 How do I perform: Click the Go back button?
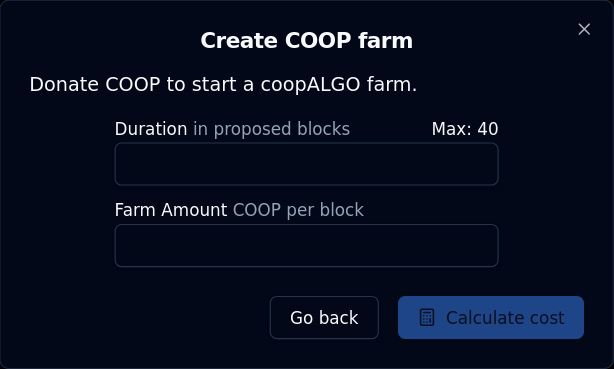coord(324,317)
